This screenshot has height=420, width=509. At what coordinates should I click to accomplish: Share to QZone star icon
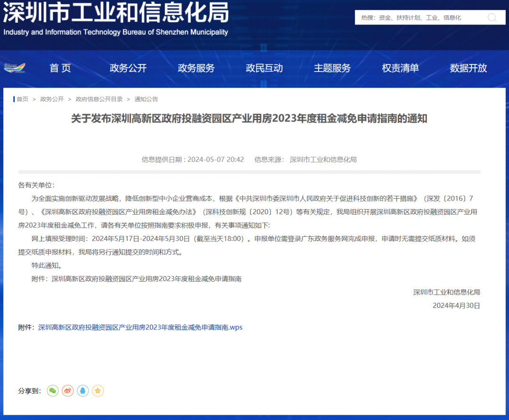click(x=98, y=391)
